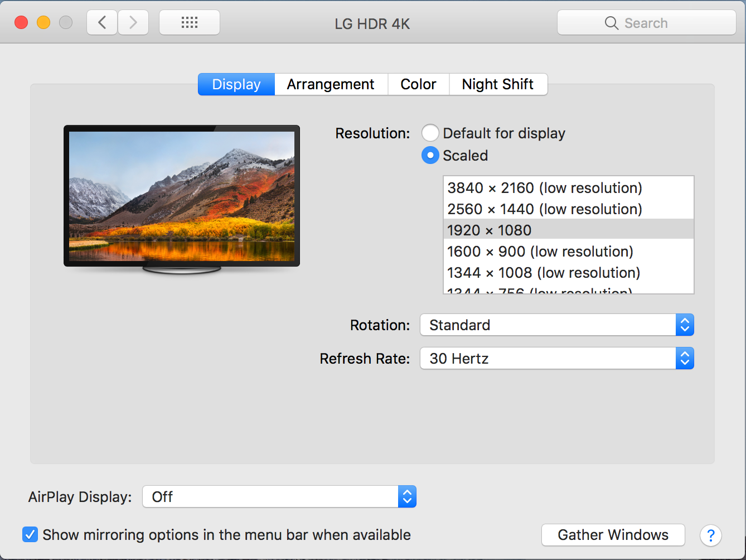This screenshot has height=560, width=746.
Task: Click the red close window button
Action: [21, 22]
